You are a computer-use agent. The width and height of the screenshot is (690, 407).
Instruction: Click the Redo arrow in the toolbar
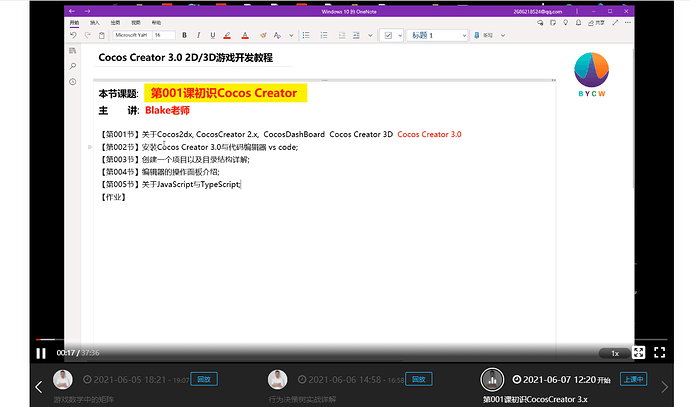tap(88, 35)
